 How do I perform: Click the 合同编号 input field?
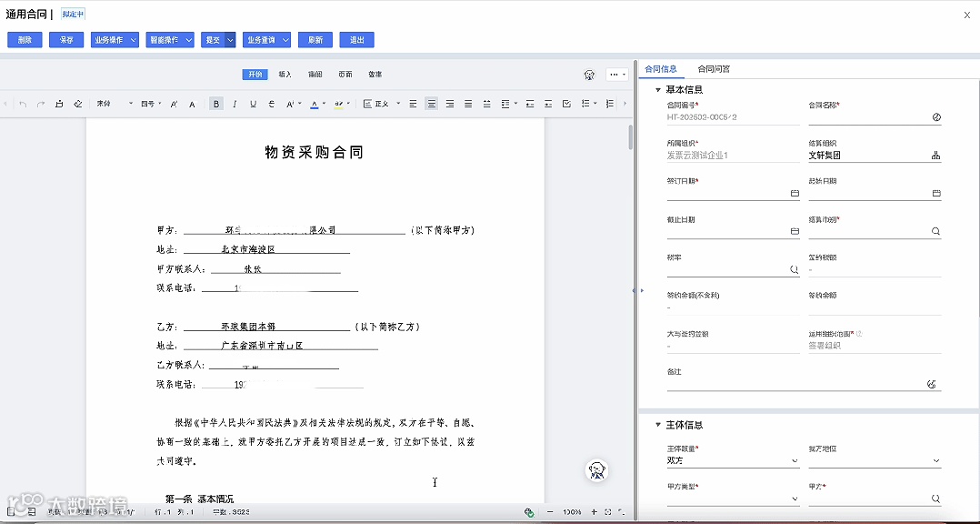pos(733,118)
